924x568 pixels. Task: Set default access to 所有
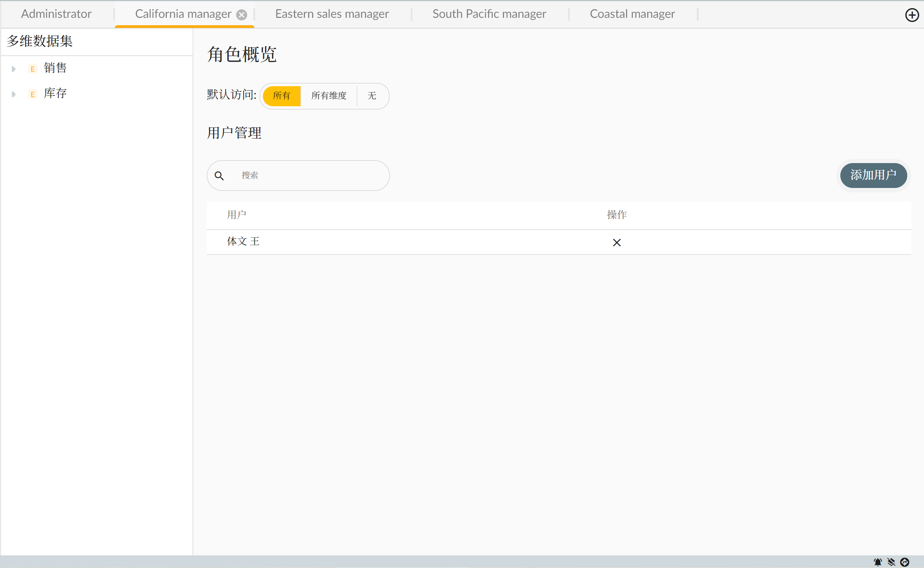(x=281, y=96)
